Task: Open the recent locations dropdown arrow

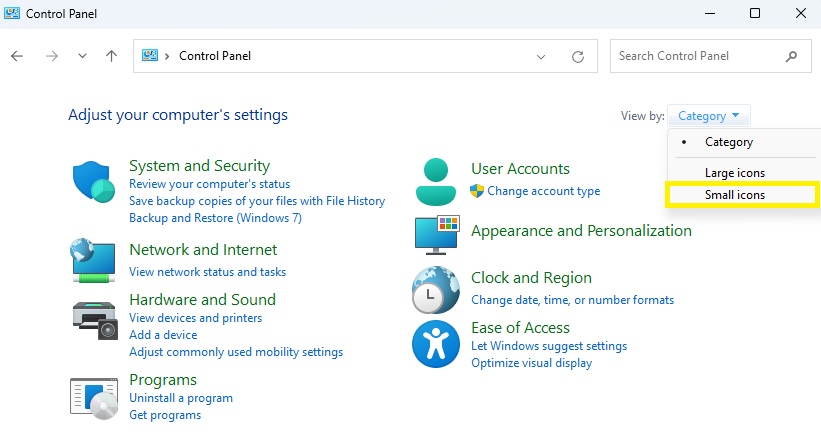Action: click(x=82, y=56)
